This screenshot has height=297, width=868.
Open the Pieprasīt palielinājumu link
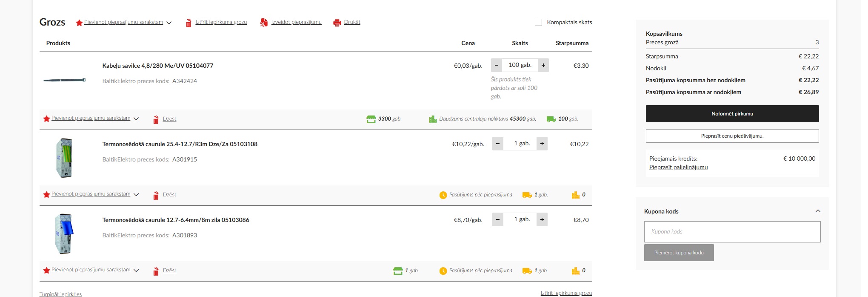point(678,167)
